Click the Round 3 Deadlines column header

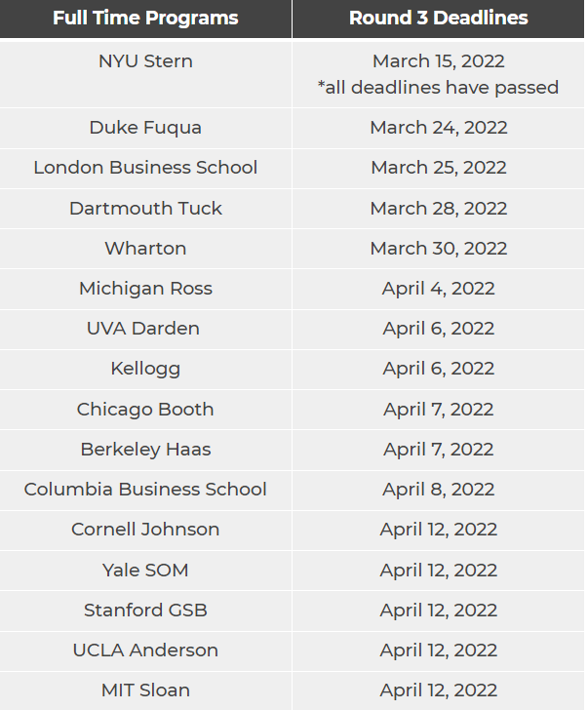coord(438,19)
